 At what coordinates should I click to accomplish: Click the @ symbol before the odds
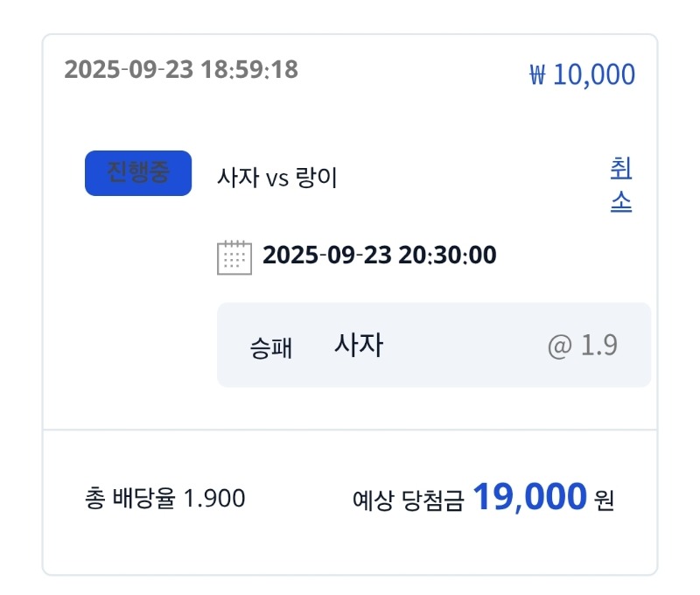click(560, 346)
